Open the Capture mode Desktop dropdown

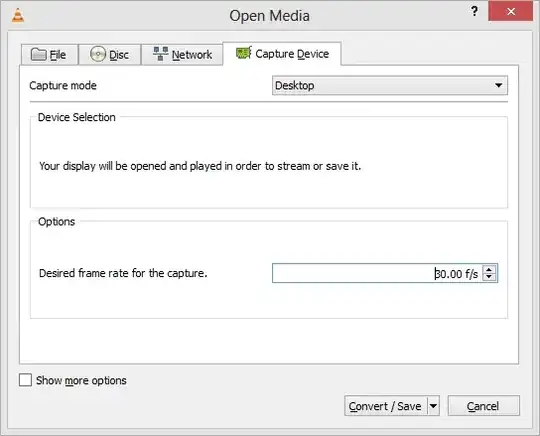tap(390, 85)
